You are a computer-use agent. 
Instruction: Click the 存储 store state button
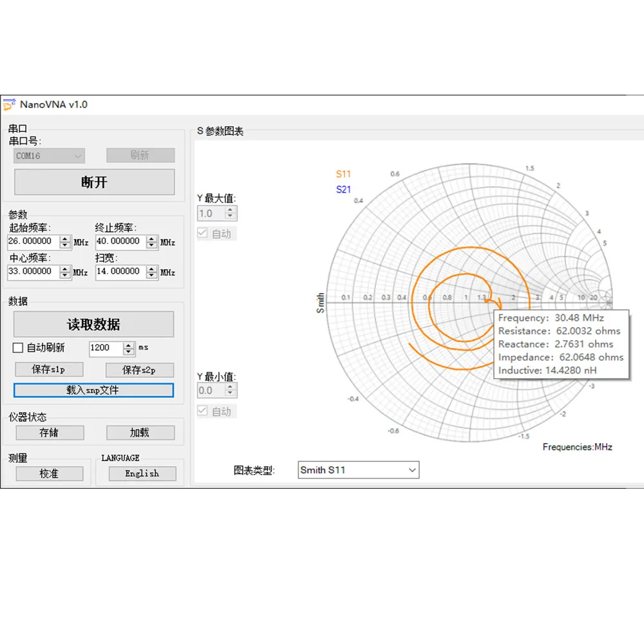pos(50,433)
